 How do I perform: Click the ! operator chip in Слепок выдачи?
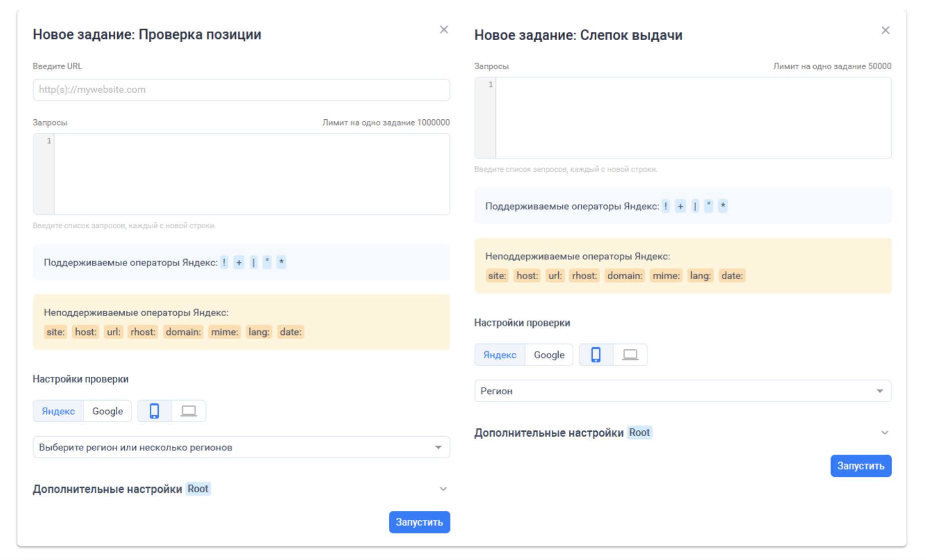tap(665, 206)
